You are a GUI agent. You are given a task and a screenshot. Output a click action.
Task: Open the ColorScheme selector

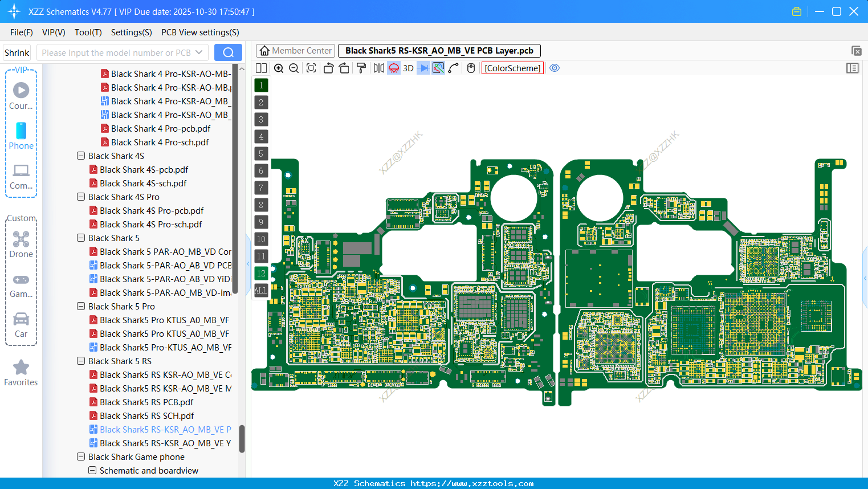(x=512, y=68)
